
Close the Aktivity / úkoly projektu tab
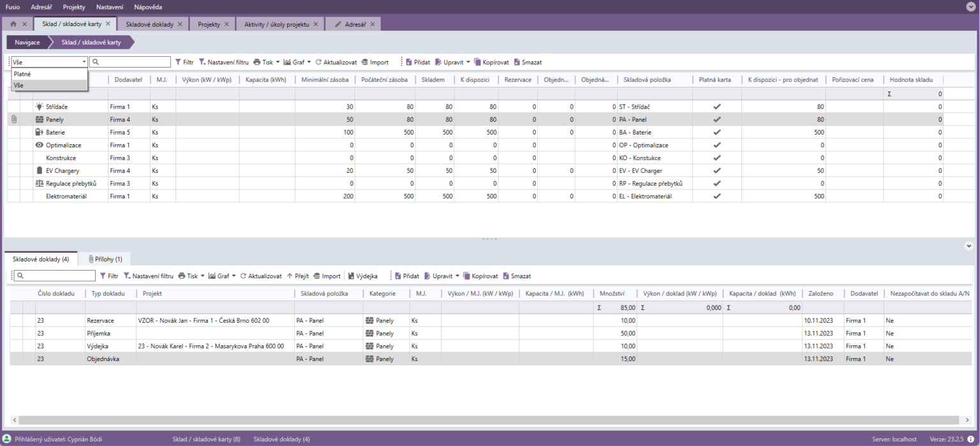(x=316, y=24)
